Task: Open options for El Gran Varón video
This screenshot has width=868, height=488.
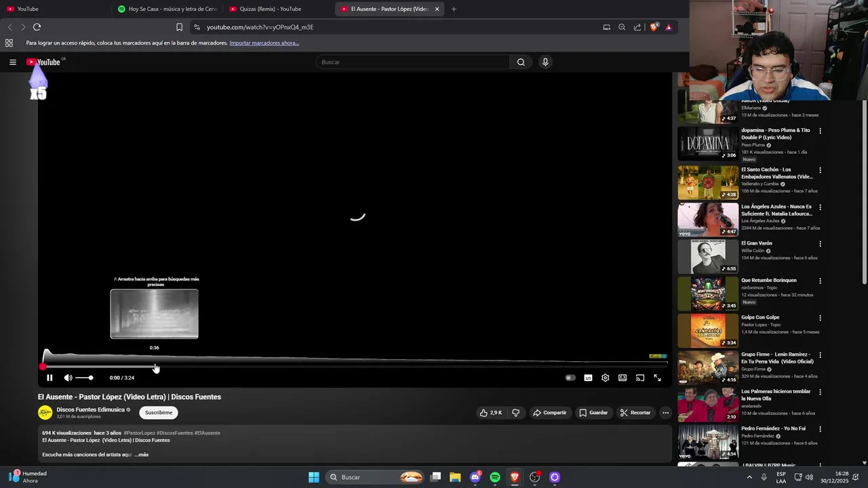Action: [820, 244]
